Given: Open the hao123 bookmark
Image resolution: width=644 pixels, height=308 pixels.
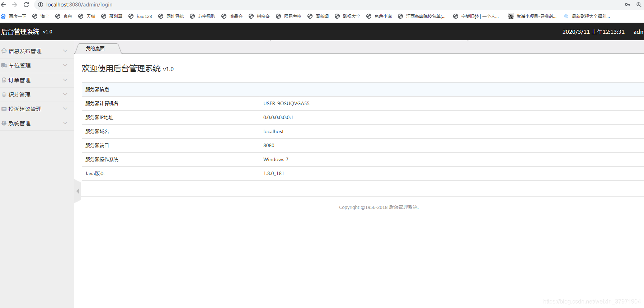Looking at the screenshot, I should (x=140, y=16).
